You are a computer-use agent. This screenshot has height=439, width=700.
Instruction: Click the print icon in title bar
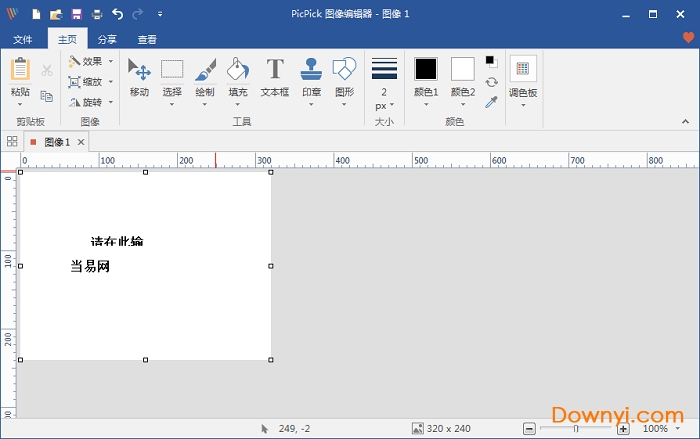click(97, 14)
